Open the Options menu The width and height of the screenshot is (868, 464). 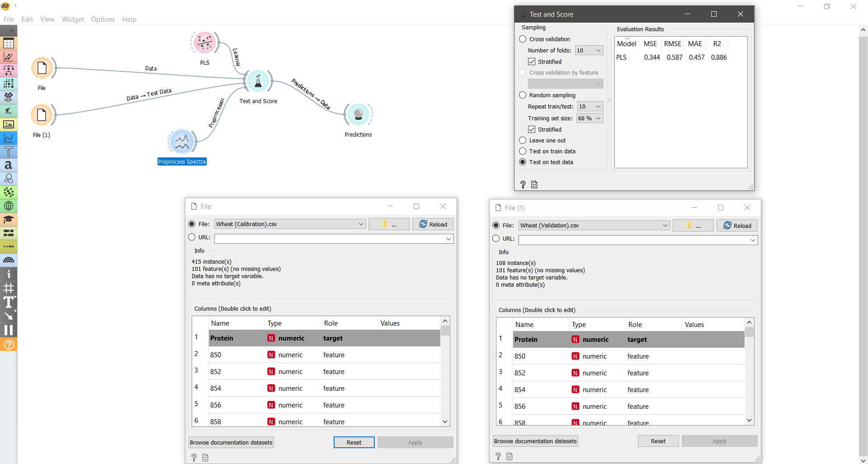click(103, 19)
